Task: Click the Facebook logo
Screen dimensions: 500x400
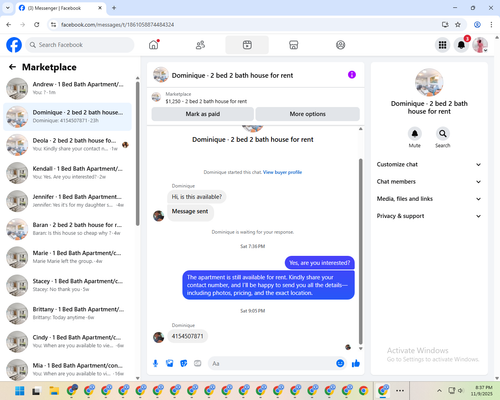Action: [x=14, y=45]
